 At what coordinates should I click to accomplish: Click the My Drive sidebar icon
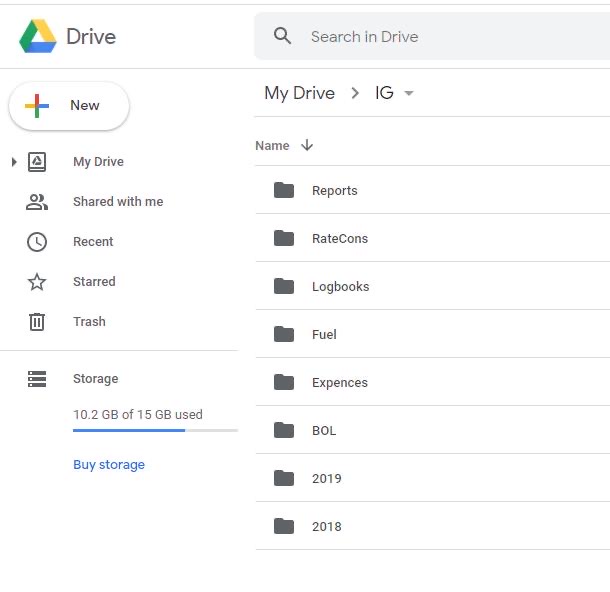[x=37, y=162]
